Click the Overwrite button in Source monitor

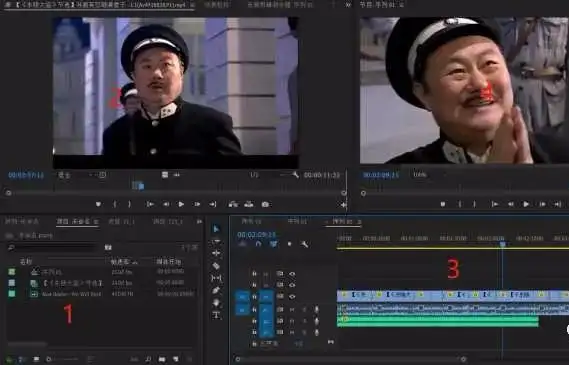point(249,204)
